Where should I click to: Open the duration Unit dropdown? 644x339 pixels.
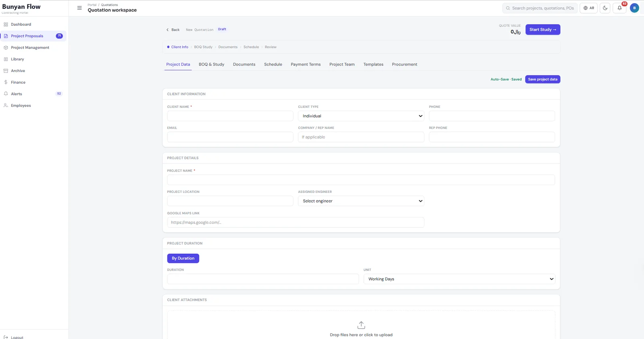[459, 279]
